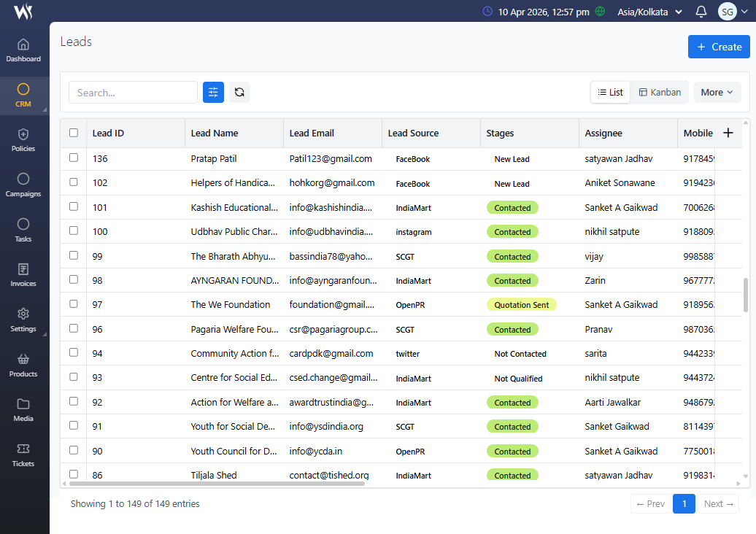Select the List view tab
Viewport: 756px width, 534px height.
[610, 92]
